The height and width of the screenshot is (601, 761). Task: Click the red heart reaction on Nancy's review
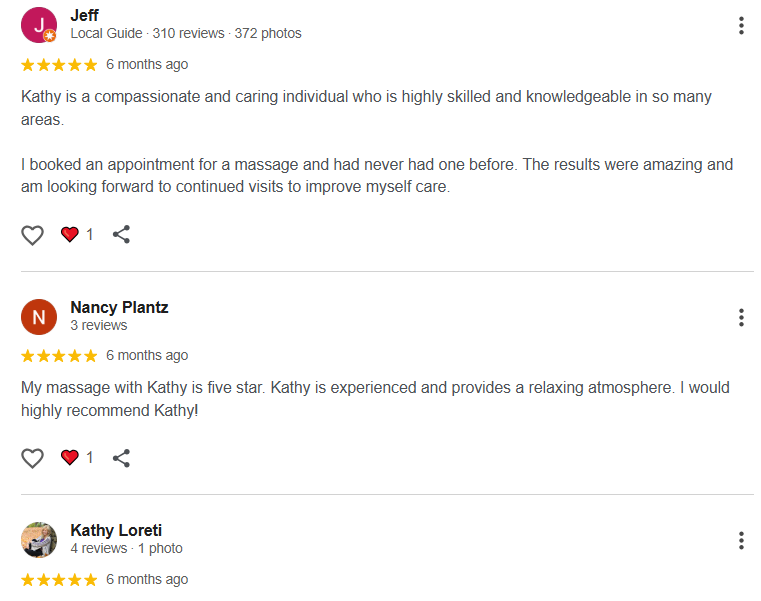coord(70,458)
